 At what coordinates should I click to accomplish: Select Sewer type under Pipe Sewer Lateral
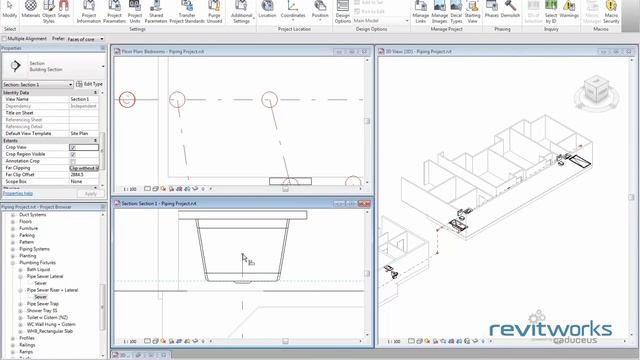pyautogui.click(x=40, y=283)
